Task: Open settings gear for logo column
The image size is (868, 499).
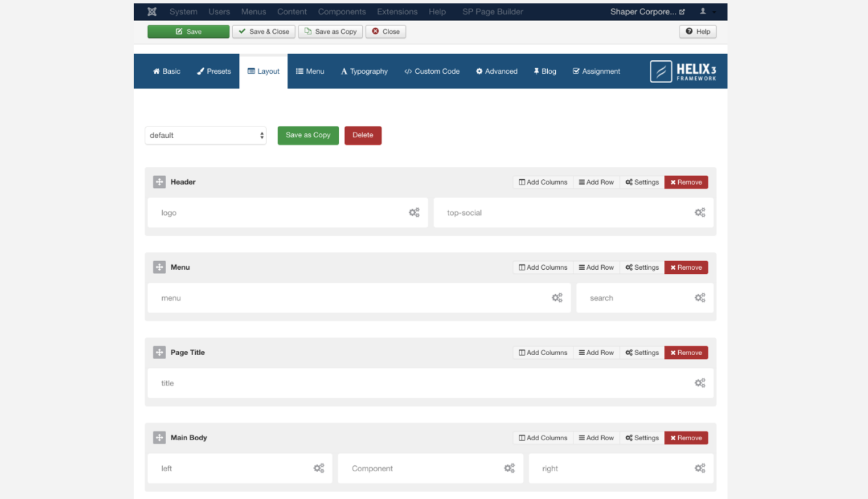Action: 414,212
